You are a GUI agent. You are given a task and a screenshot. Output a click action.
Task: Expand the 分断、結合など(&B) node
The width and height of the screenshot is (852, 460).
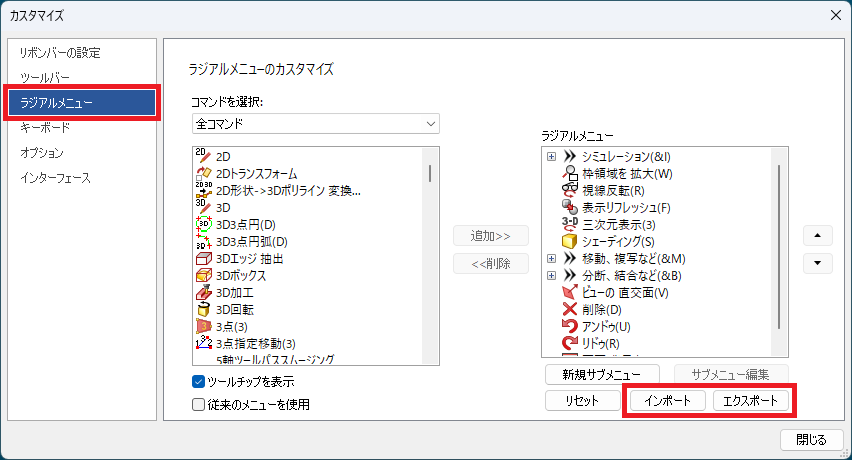(551, 275)
